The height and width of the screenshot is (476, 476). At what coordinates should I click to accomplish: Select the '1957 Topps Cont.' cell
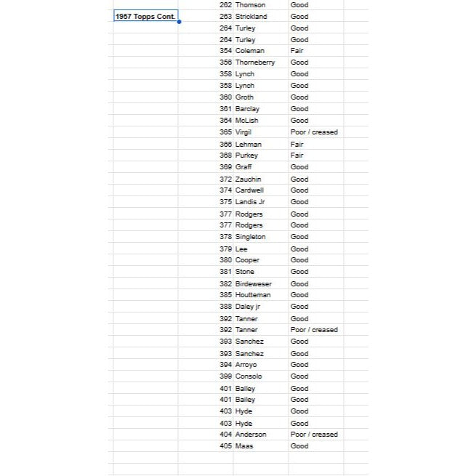[145, 17]
